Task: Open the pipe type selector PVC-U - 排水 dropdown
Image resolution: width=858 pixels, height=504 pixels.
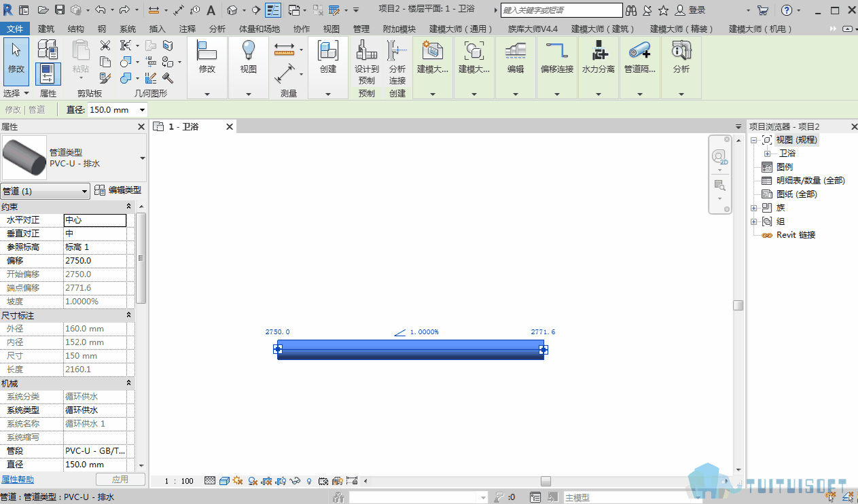Action: click(143, 158)
